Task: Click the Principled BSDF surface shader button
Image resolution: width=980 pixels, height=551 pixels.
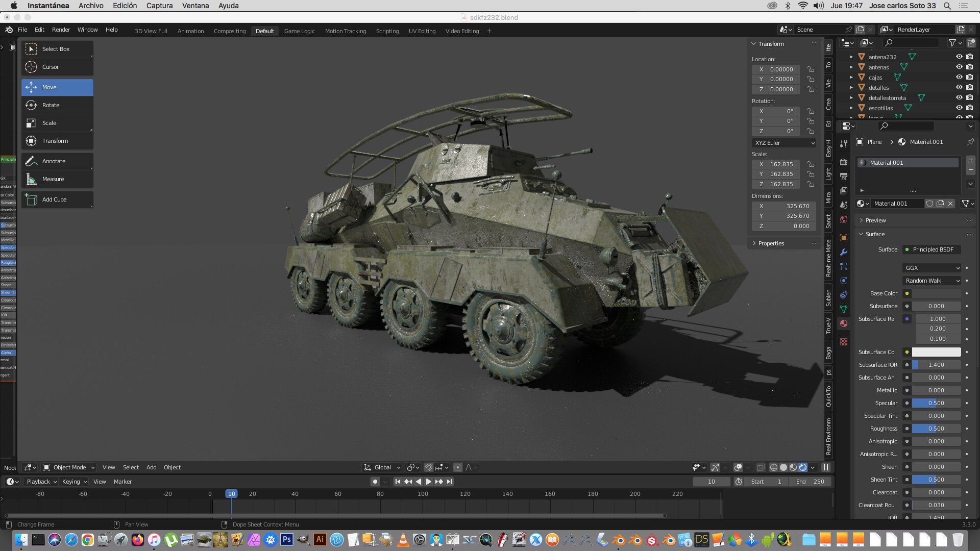Action: pyautogui.click(x=932, y=249)
